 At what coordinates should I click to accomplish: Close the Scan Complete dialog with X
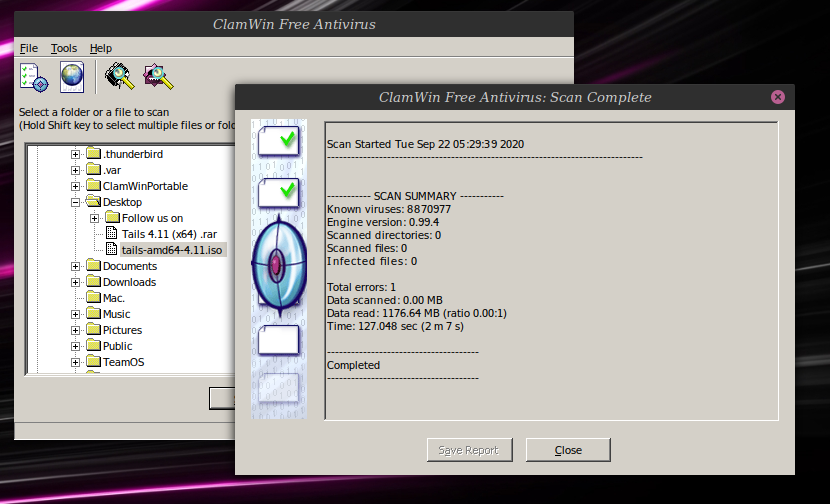point(778,97)
